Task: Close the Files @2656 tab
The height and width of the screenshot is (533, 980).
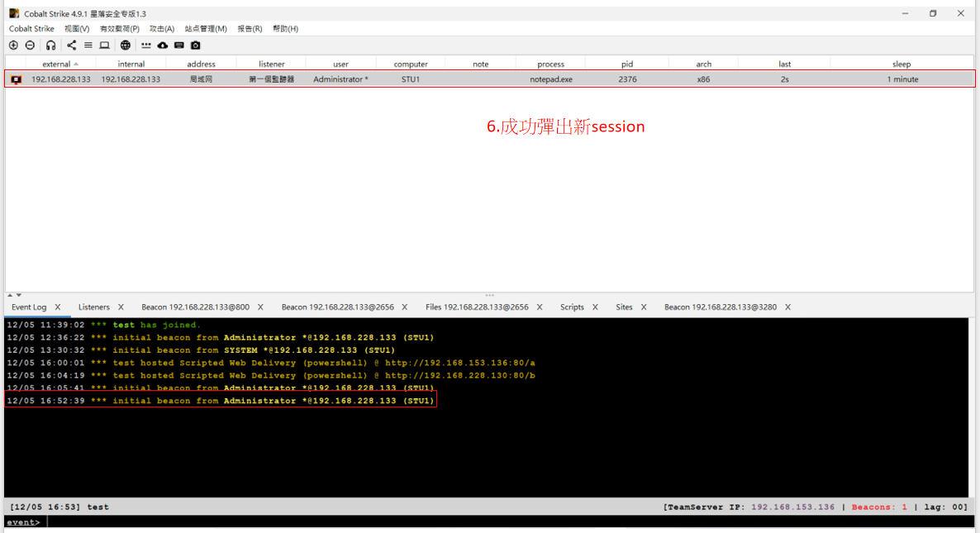Action: click(x=540, y=307)
